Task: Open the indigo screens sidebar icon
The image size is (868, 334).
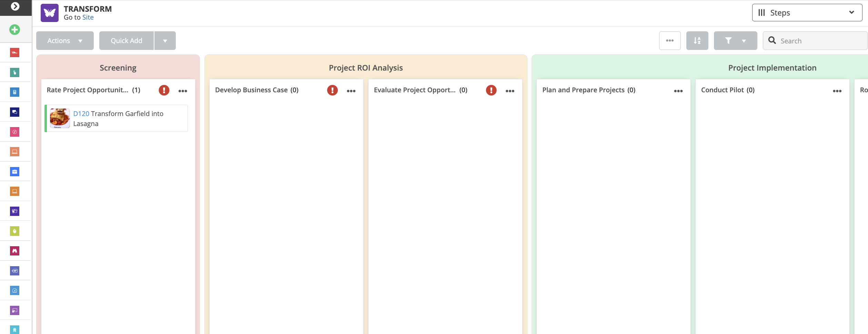Action: pyautogui.click(x=14, y=211)
